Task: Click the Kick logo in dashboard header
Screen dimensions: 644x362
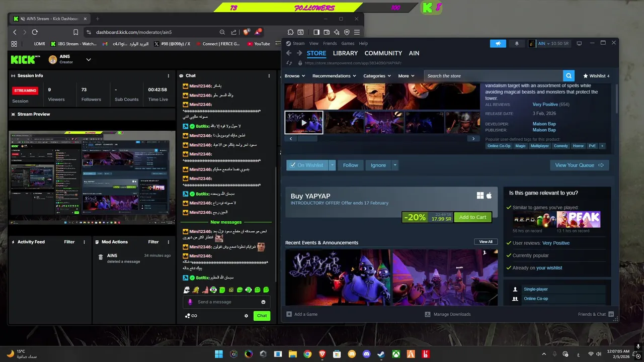Action: pos(26,60)
